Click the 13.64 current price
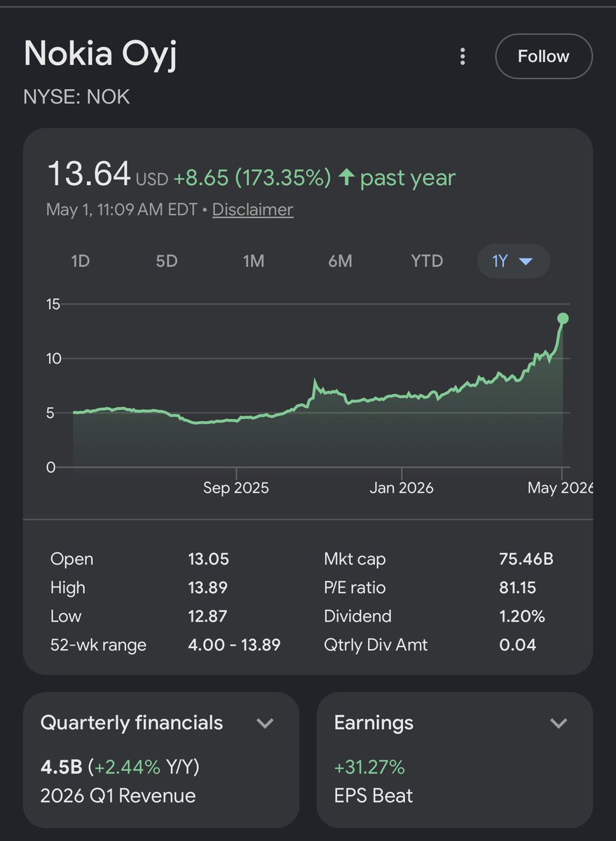Image resolution: width=616 pixels, height=841 pixels. coord(88,175)
